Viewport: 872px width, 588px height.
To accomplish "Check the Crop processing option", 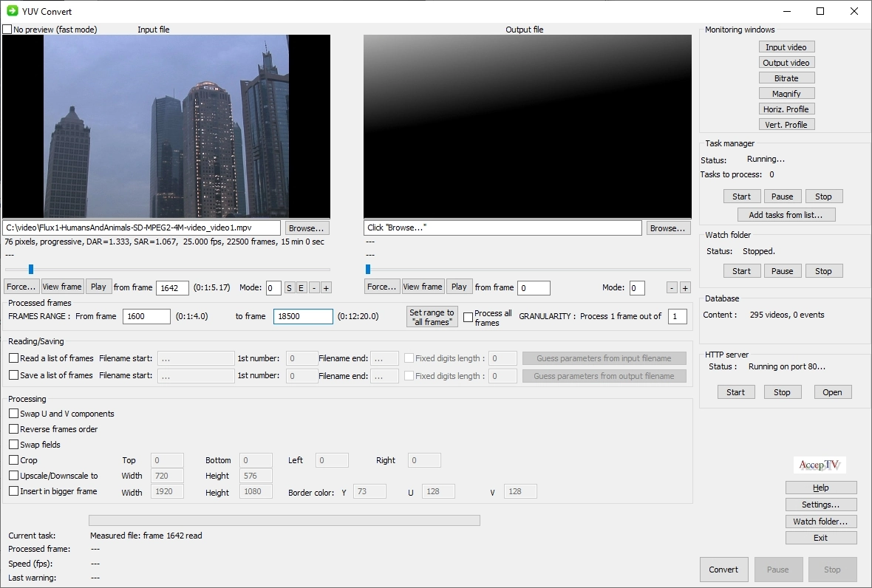I will 14,460.
